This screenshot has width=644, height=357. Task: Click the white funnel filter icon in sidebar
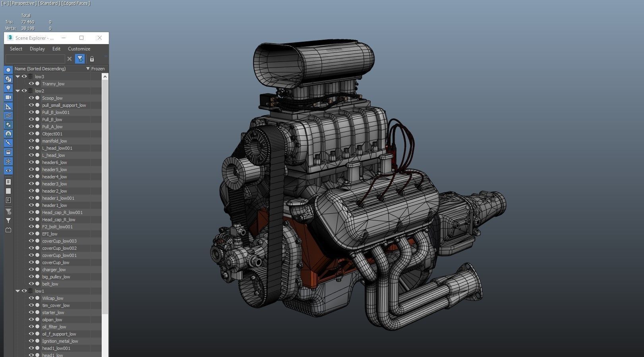8,221
